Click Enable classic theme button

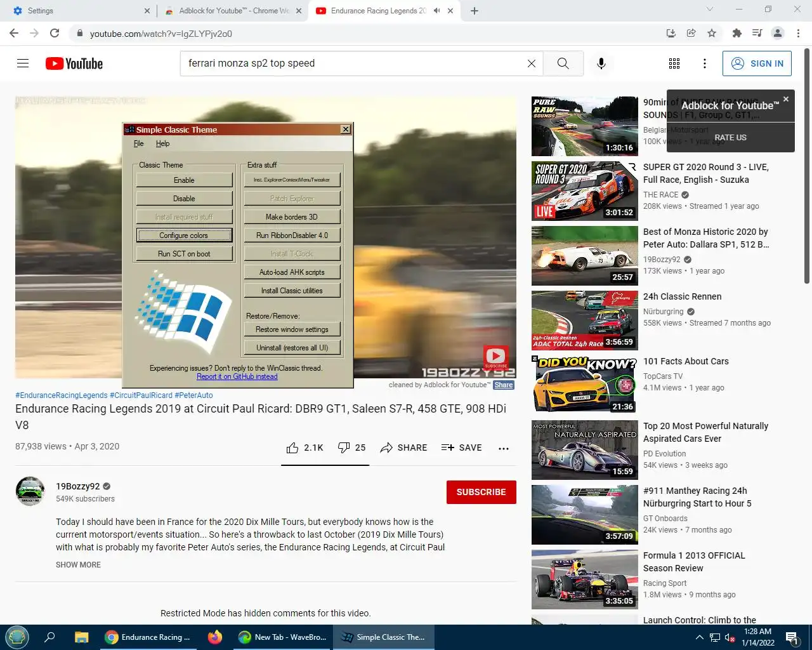[x=184, y=180]
